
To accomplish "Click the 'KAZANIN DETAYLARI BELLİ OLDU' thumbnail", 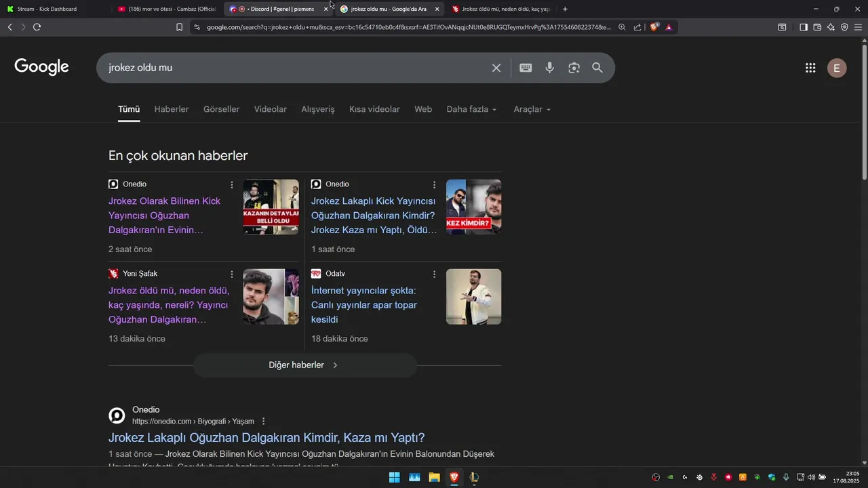I will tap(271, 207).
